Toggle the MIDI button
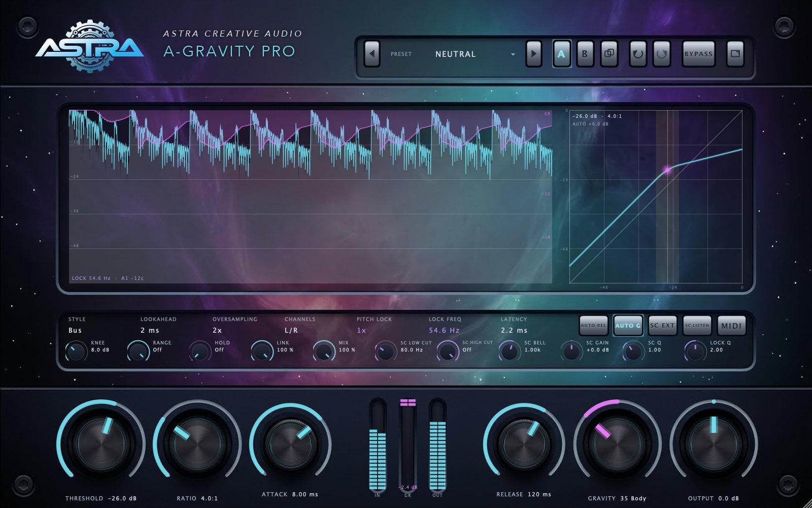This screenshot has height=508, width=812. [731, 326]
